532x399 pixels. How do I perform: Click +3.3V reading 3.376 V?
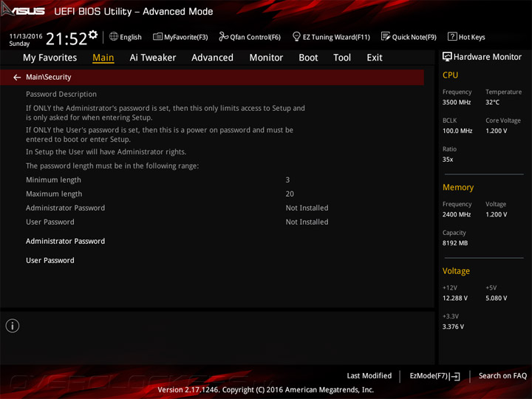coord(453,327)
